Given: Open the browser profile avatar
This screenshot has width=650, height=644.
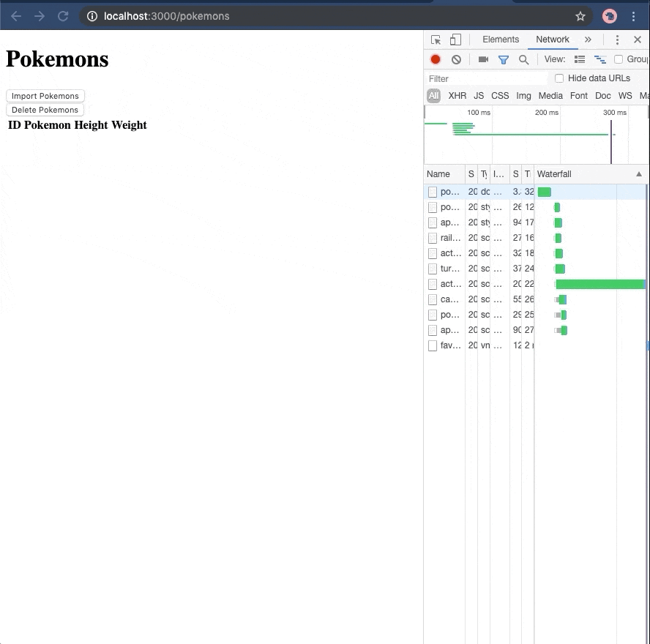Looking at the screenshot, I should point(609,16).
